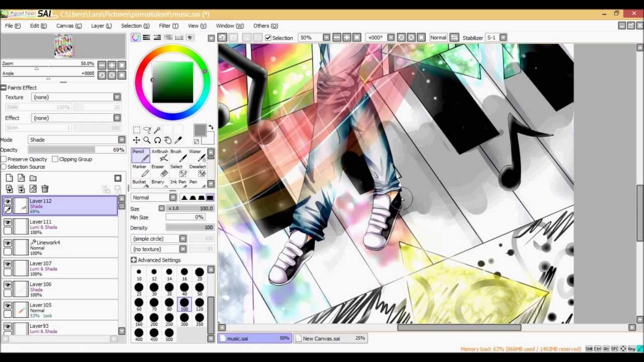Collapse the Paints Effect section
Viewport: 644px width, 362px height.
[x=4, y=87]
